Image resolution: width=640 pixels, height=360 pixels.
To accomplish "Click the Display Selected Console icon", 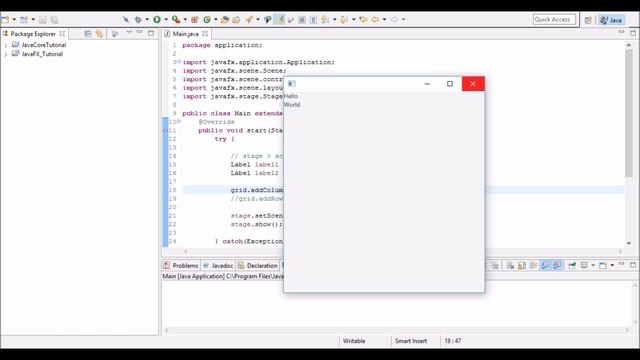I will (x=584, y=265).
